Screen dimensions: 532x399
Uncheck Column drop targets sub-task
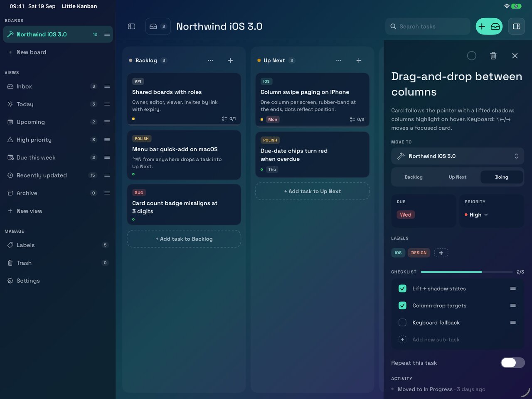point(402,305)
